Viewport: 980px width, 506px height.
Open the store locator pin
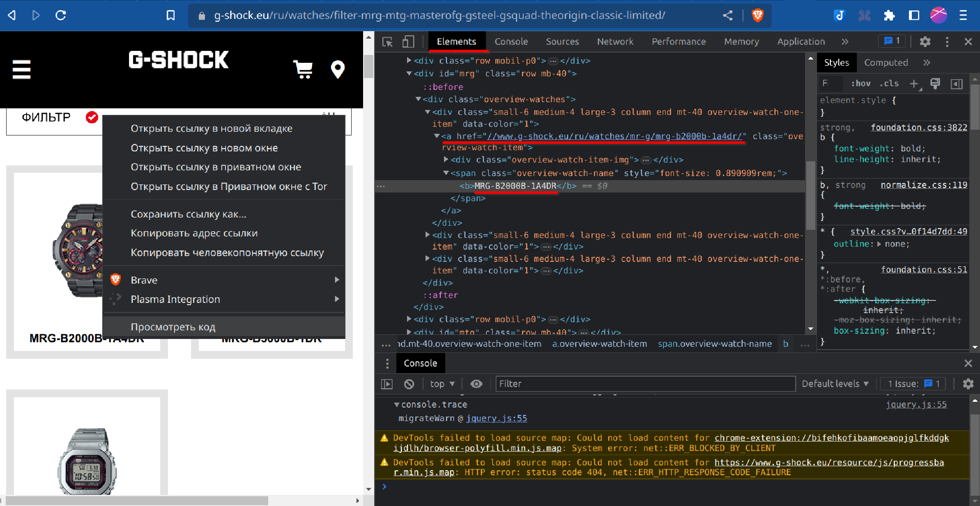click(x=338, y=69)
